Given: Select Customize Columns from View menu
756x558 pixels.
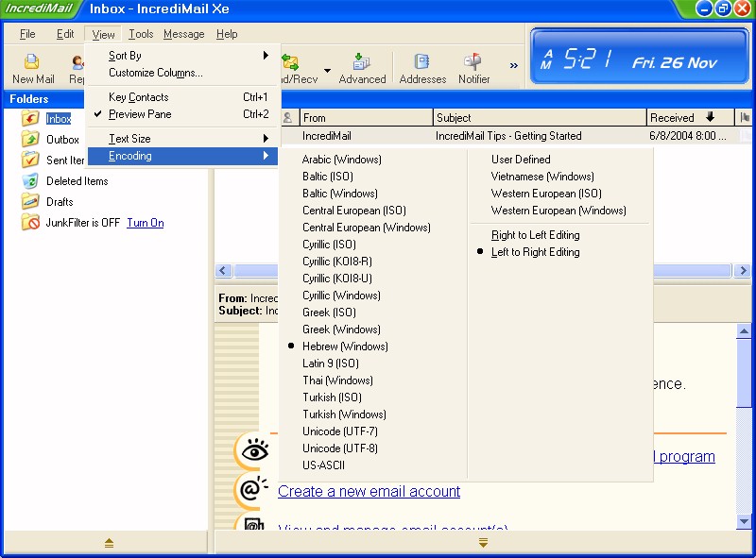Looking at the screenshot, I should tap(155, 73).
